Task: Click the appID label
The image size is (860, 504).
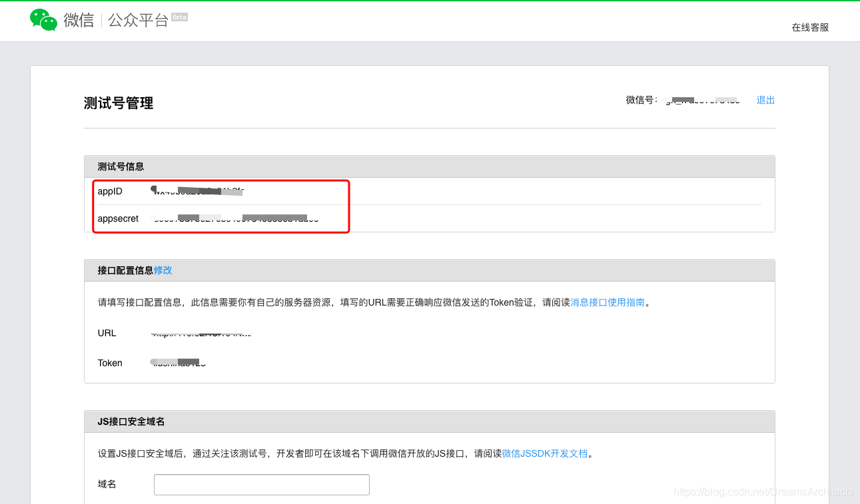Action: tap(110, 191)
